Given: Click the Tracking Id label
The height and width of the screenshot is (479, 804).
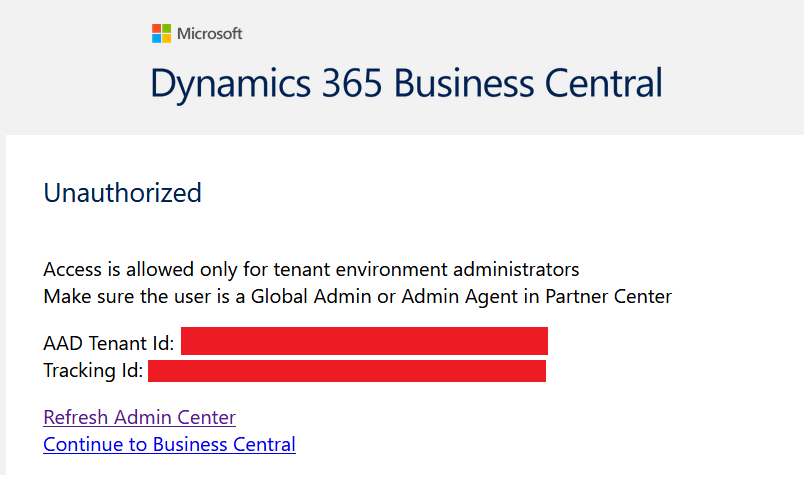Looking at the screenshot, I should (x=94, y=371).
